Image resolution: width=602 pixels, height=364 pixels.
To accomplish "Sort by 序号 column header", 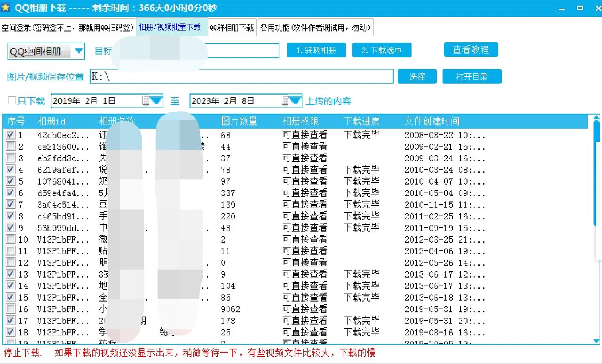I will click(16, 121).
